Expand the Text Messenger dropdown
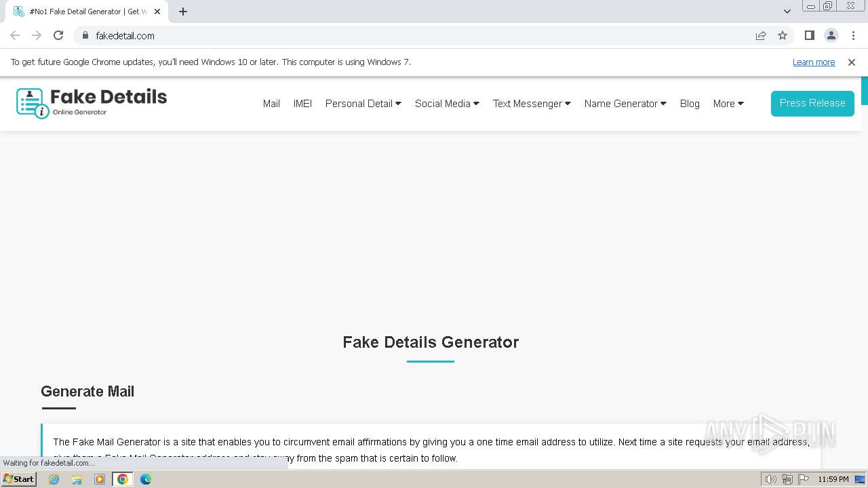Viewport: 868px width, 488px height. (x=532, y=104)
